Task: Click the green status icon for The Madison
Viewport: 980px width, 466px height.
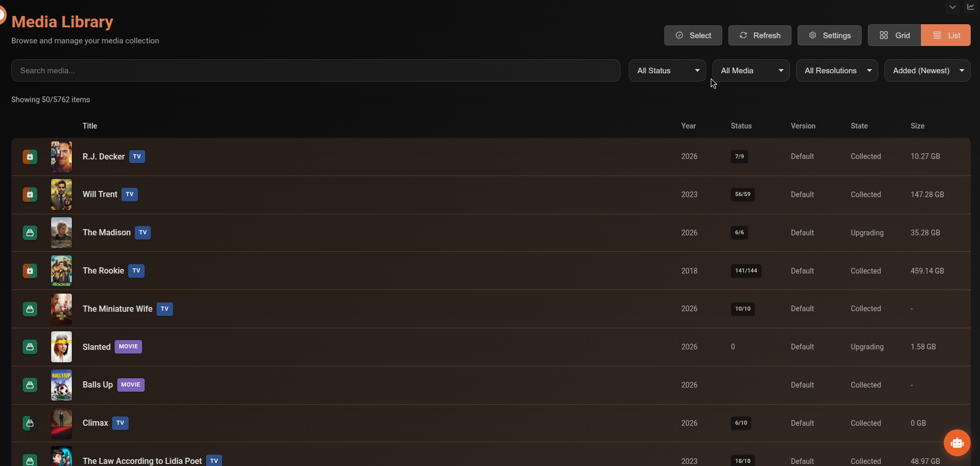Action: click(x=30, y=233)
